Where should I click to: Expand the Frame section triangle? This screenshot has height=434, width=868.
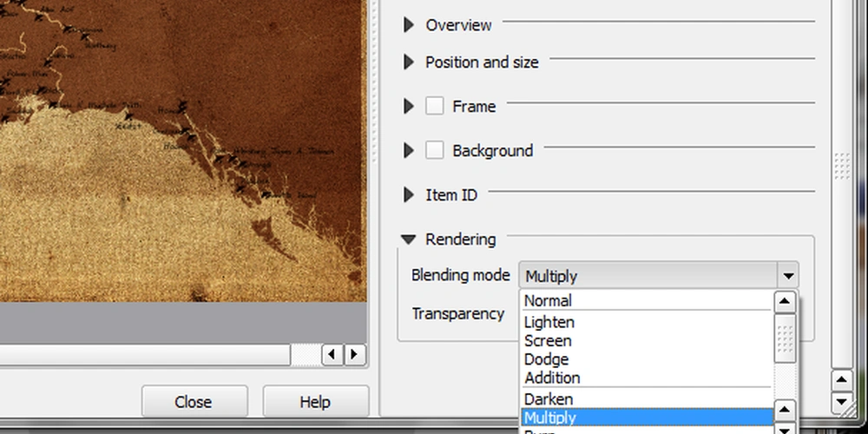pyautogui.click(x=409, y=106)
